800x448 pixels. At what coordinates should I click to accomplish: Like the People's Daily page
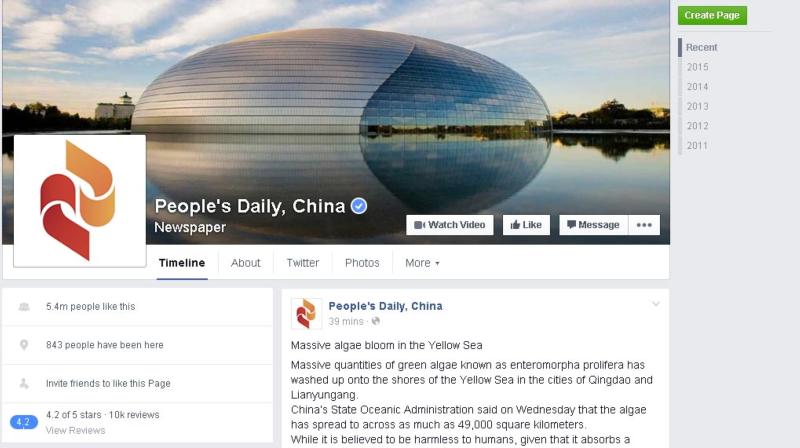[526, 225]
